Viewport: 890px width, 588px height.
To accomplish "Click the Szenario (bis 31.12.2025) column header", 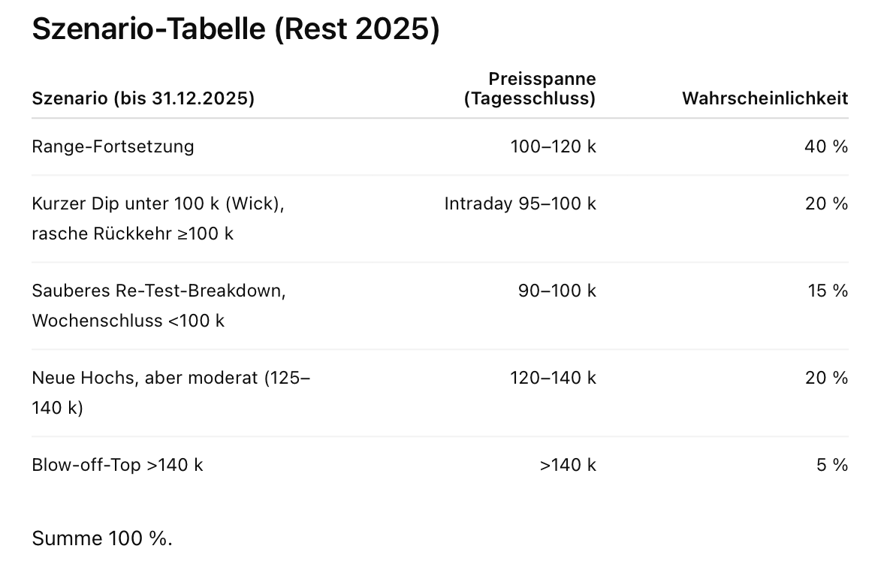I will coord(143,98).
